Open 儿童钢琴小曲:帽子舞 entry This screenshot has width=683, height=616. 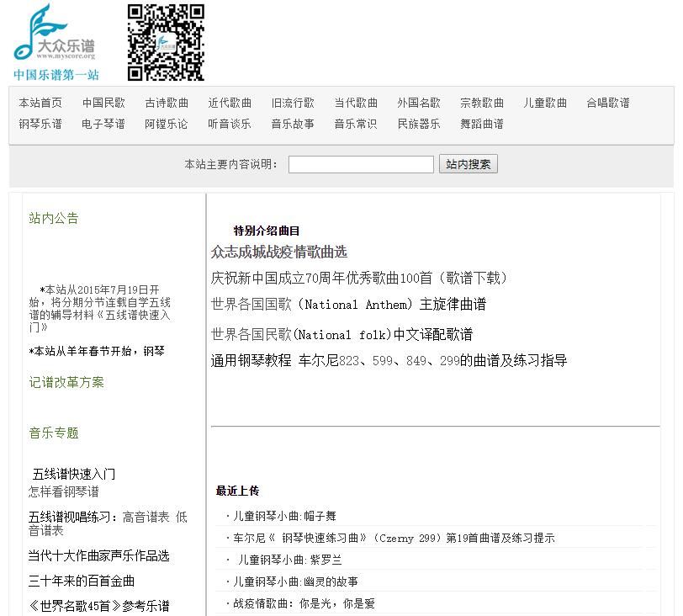point(284,516)
